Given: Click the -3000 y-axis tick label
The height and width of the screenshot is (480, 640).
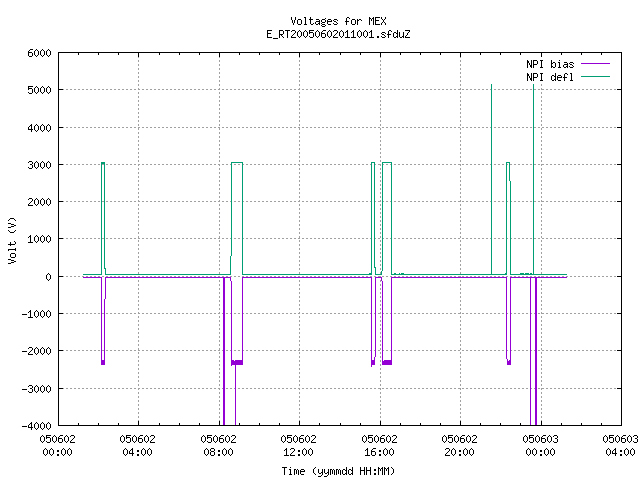Looking at the screenshot, I should coord(36,389).
